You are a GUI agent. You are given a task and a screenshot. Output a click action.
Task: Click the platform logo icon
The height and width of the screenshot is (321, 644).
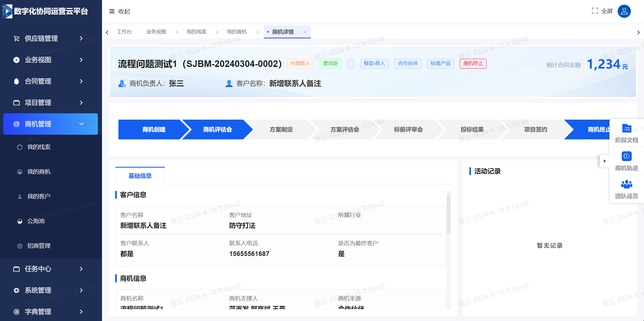tap(7, 11)
